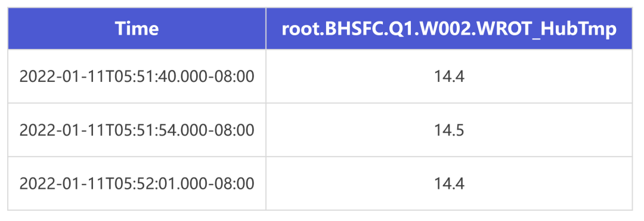Viewport: 644px width, 221px height.
Task: Choose the first timestamp under Time
Action: pyautogui.click(x=137, y=76)
